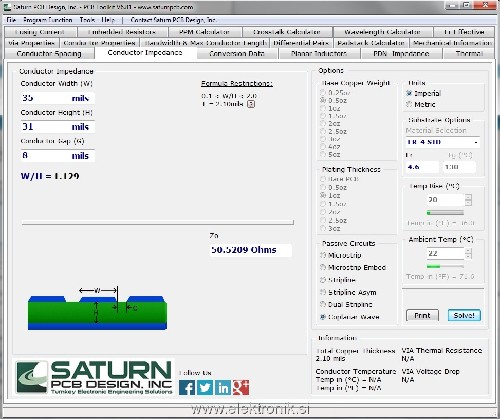Click the Solve! button
Viewport: 500px width, 419px height.
tap(464, 315)
